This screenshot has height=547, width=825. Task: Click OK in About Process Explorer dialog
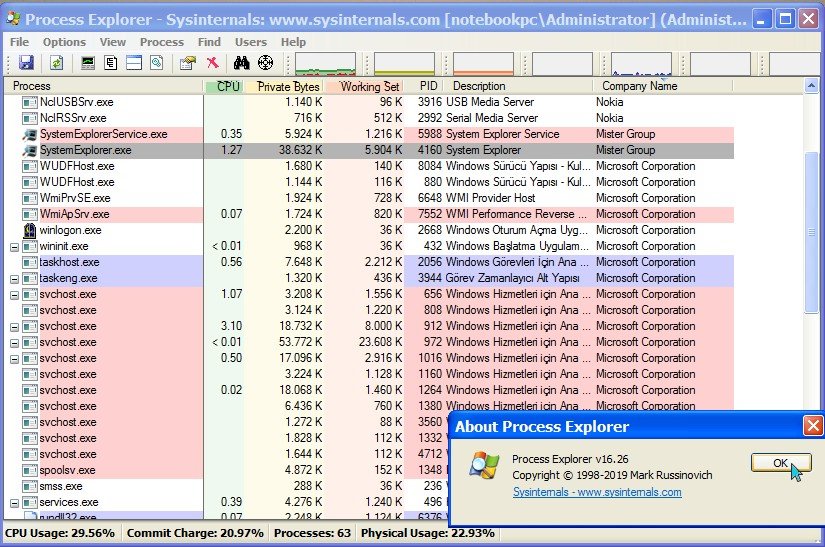point(781,463)
